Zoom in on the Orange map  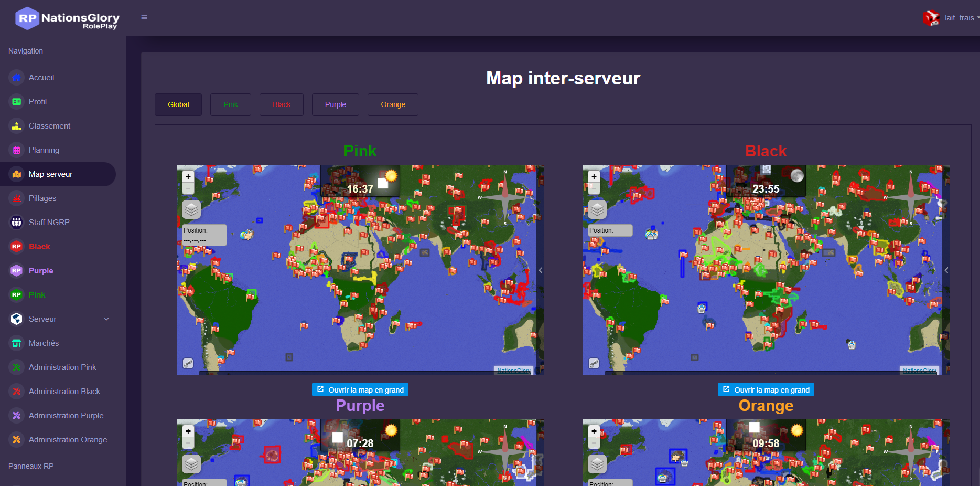(594, 431)
